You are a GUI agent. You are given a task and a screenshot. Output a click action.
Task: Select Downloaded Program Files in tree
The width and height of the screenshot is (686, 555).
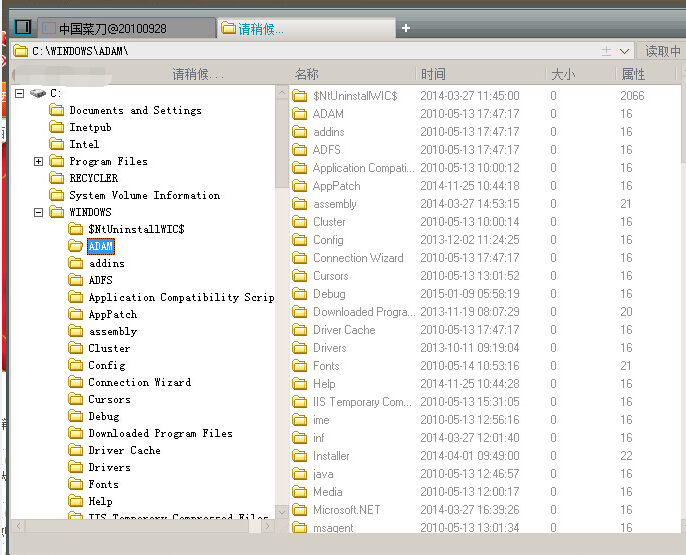[x=160, y=433]
